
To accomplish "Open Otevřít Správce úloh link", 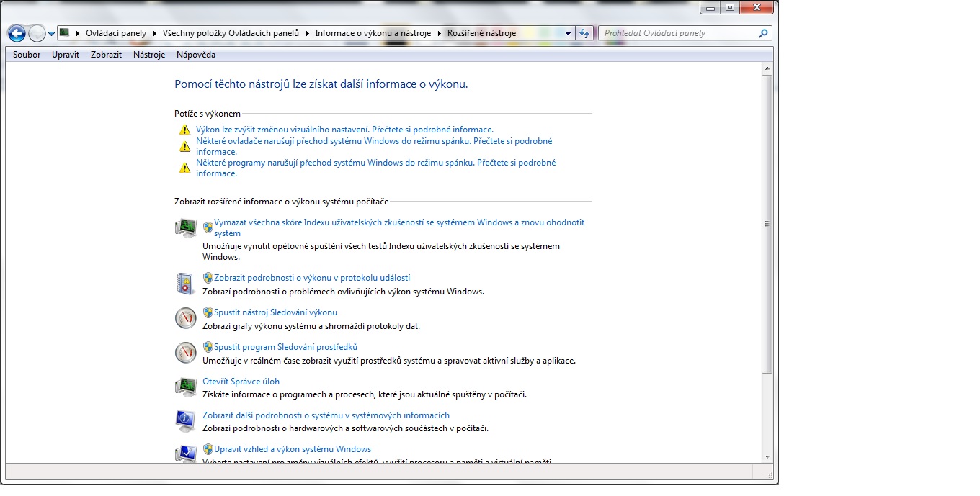I will tap(241, 382).
